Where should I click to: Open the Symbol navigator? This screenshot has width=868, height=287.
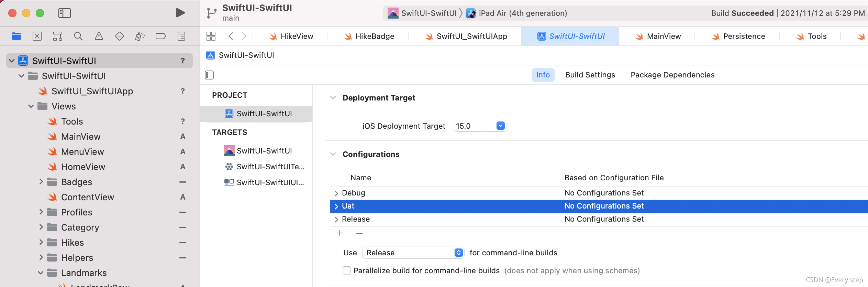coord(58,36)
